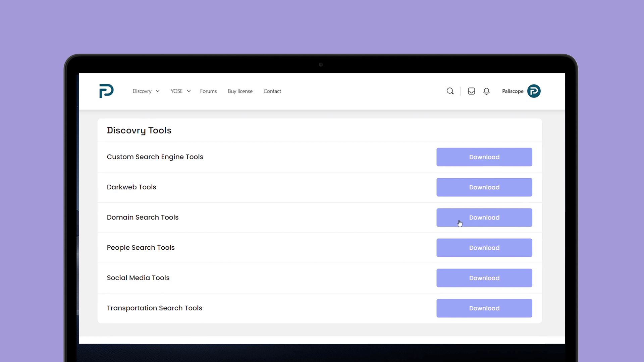Go to the Forums page
The height and width of the screenshot is (362, 644).
pyautogui.click(x=208, y=91)
